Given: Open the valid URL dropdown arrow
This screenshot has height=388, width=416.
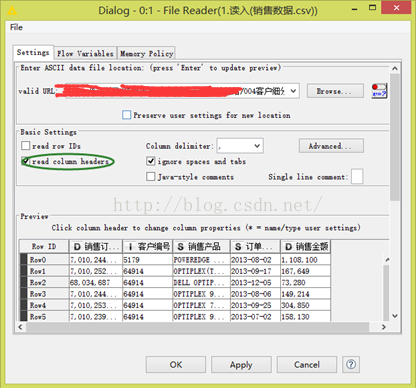Looking at the screenshot, I should 293,91.
